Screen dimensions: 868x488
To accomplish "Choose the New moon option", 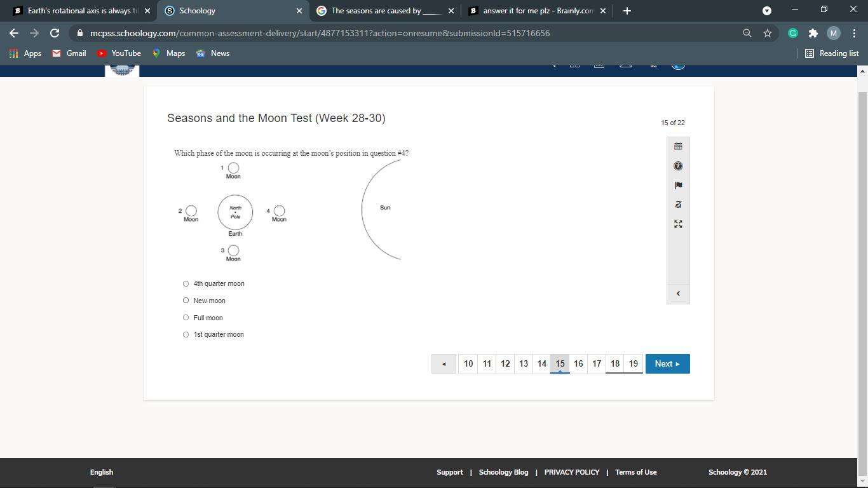I will point(186,301).
